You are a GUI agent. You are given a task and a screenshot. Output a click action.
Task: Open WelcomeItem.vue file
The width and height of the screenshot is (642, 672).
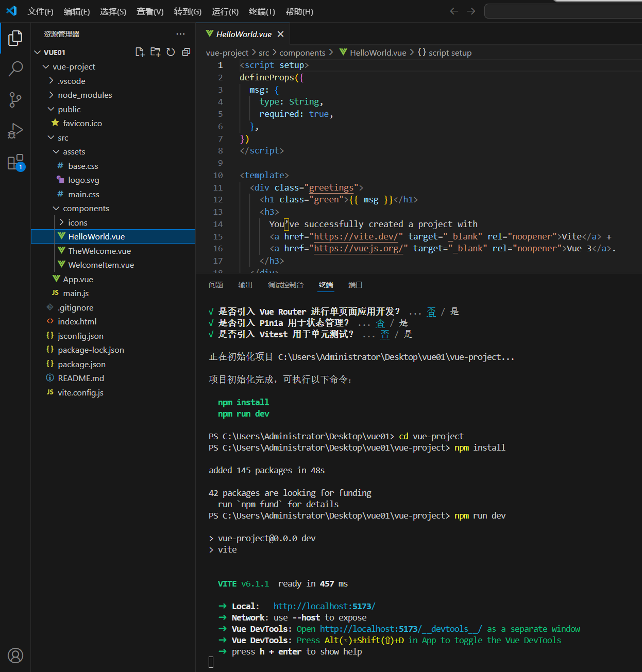(x=113, y=265)
